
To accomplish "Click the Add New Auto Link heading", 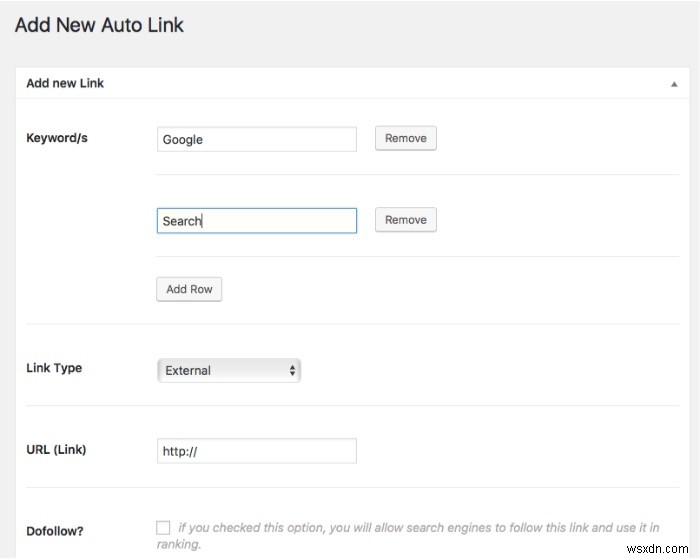I will tap(100, 25).
